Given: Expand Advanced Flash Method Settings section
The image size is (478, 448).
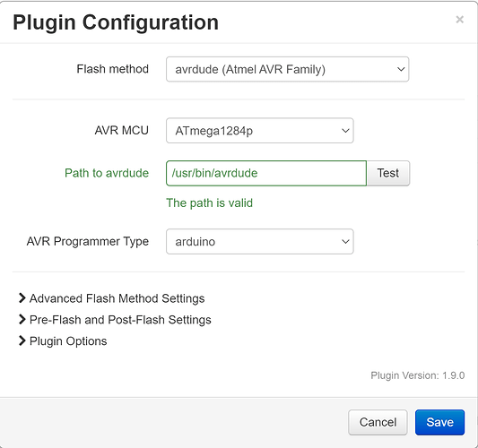Looking at the screenshot, I should (x=117, y=298).
